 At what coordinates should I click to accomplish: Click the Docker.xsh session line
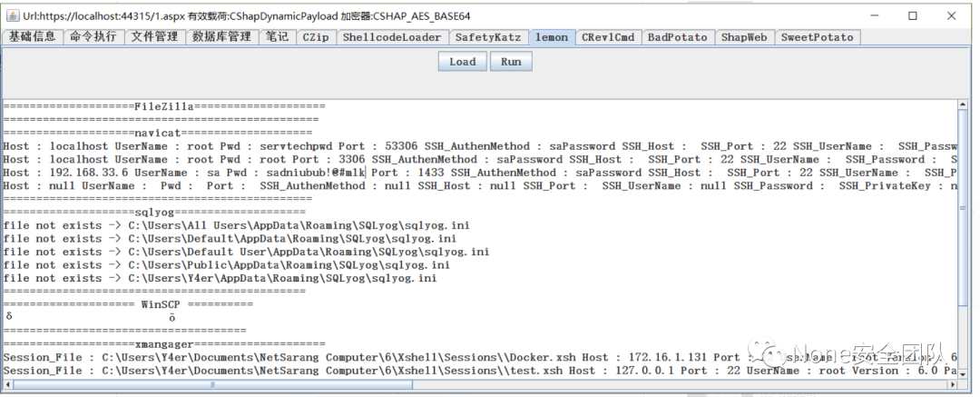click(480, 357)
